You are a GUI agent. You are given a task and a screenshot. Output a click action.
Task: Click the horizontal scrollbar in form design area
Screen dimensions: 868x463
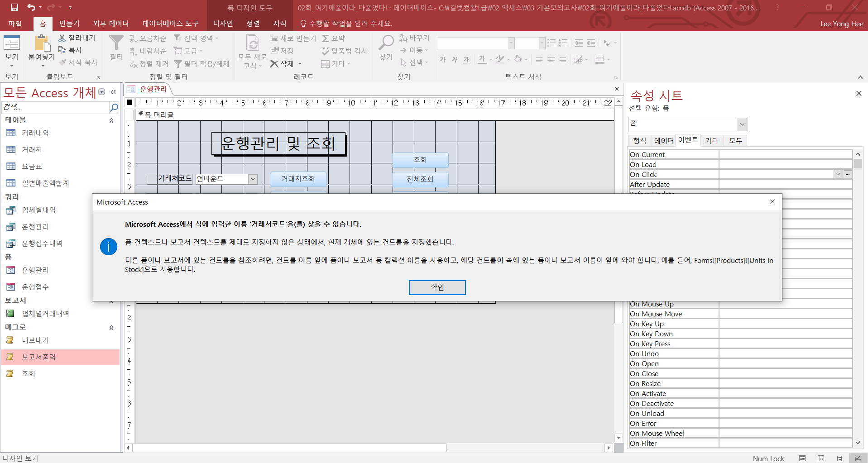pos(290,448)
